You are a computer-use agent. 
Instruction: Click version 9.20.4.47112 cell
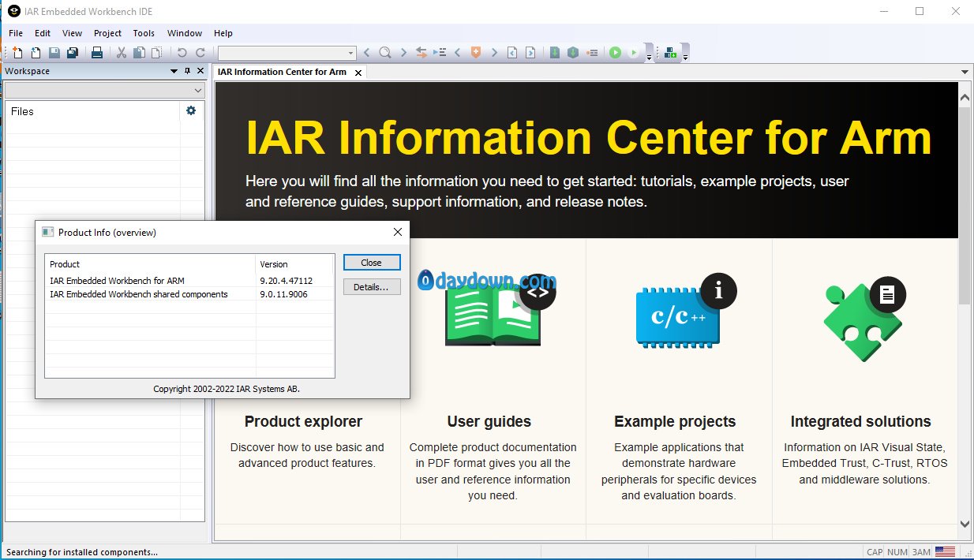[x=287, y=281]
